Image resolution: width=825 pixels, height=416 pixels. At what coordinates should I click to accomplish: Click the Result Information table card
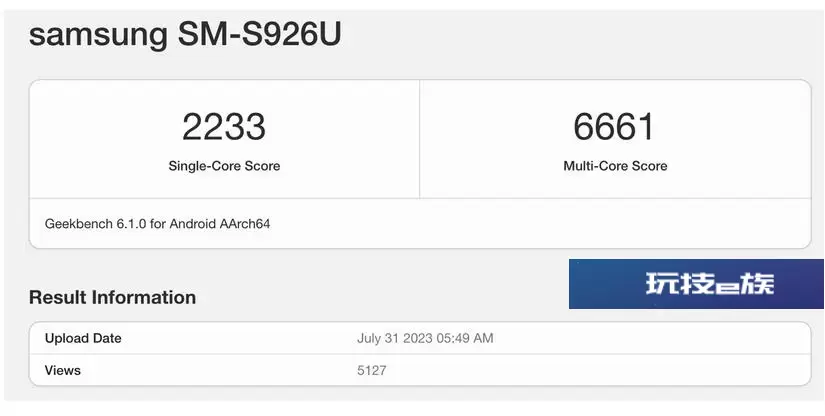420,354
